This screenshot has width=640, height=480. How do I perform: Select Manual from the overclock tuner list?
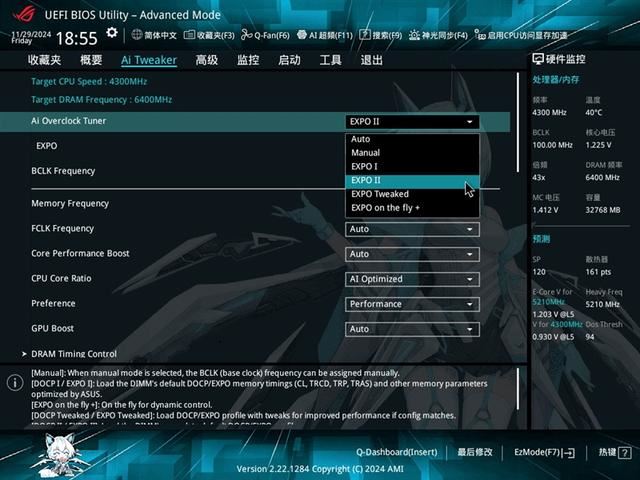pyautogui.click(x=365, y=153)
